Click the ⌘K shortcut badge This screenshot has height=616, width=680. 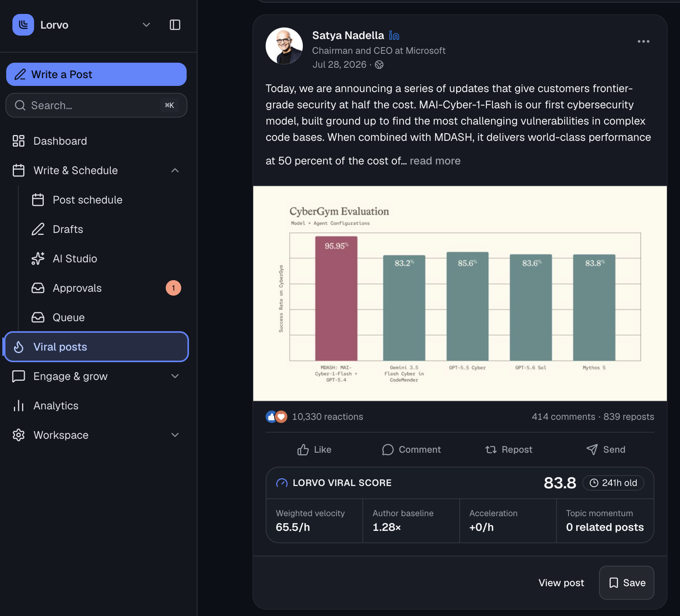pyautogui.click(x=169, y=105)
